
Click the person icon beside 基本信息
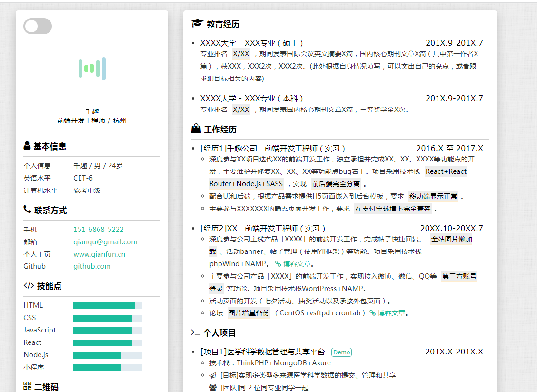tap(27, 147)
